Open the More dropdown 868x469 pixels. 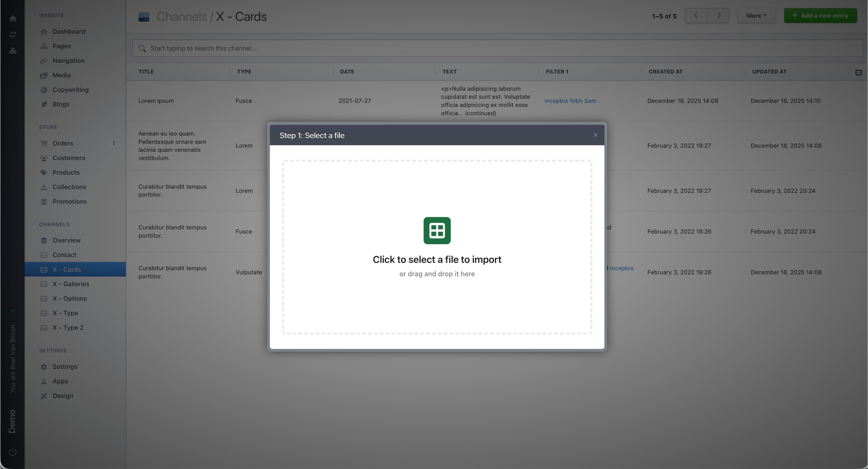pos(756,16)
